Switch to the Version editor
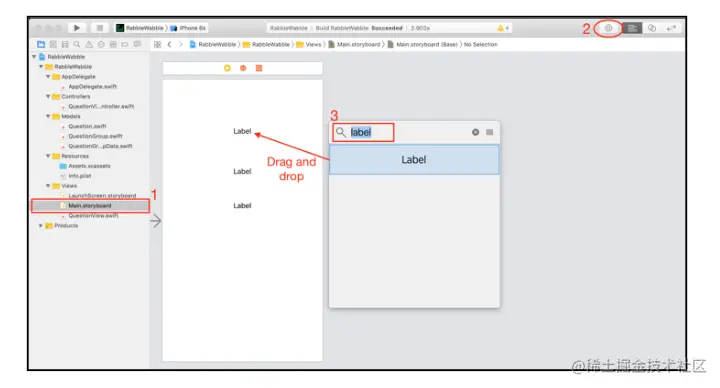 coord(671,28)
